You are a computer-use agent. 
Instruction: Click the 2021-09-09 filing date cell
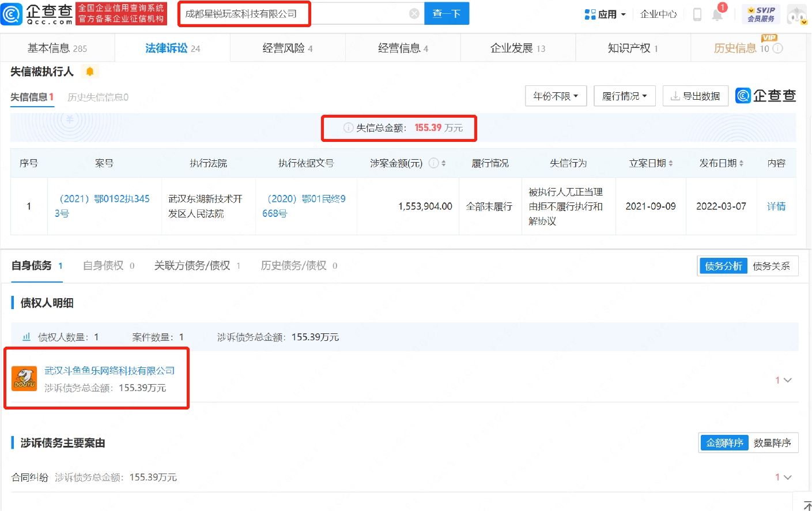pyautogui.click(x=651, y=206)
